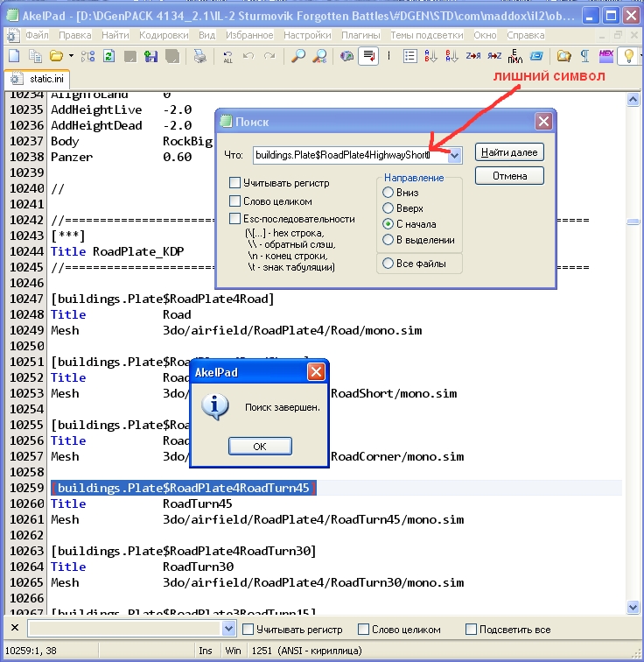
Task: Click the Z→Я conversion icon
Action: (472, 56)
